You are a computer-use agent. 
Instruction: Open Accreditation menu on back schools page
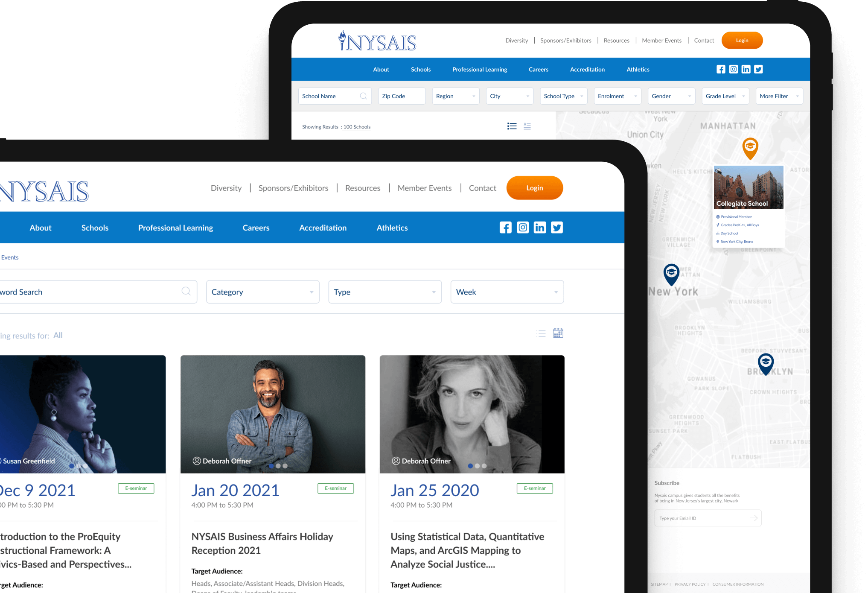[587, 69]
